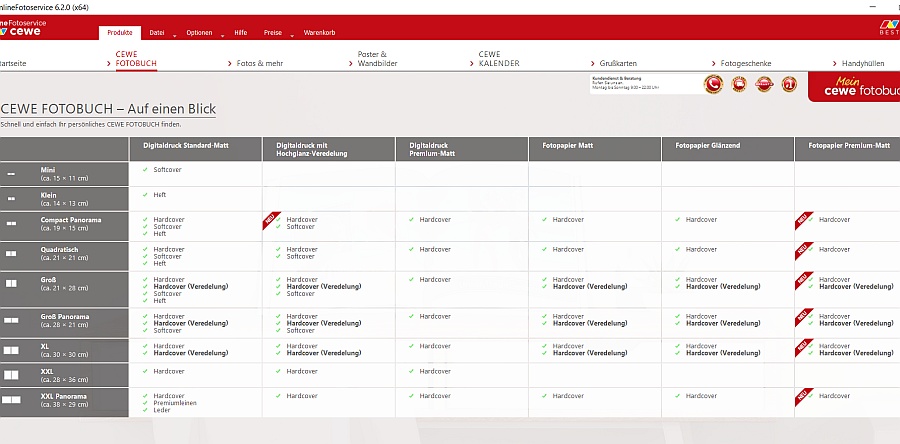
Task: Open the Hilfe menu
Action: click(x=240, y=33)
